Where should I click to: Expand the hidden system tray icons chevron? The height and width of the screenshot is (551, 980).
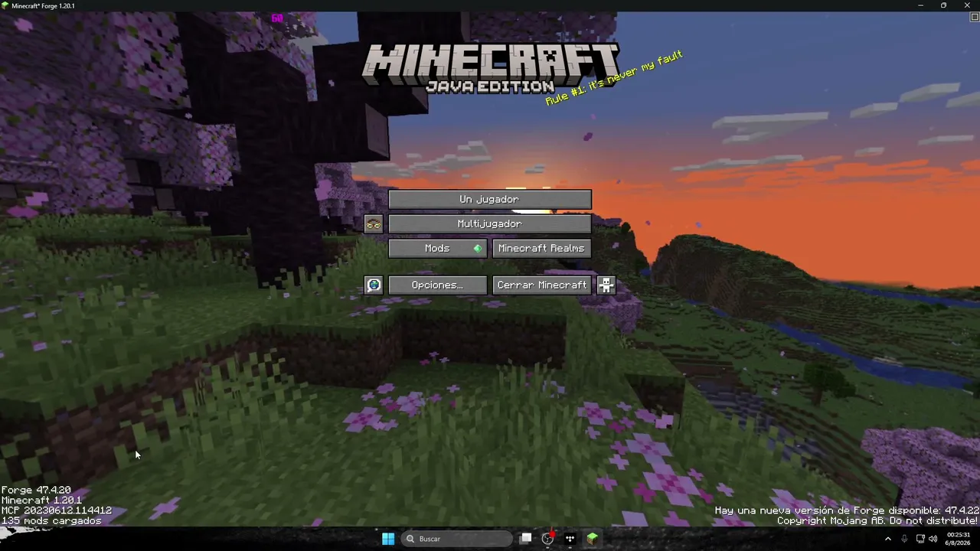pyautogui.click(x=888, y=539)
